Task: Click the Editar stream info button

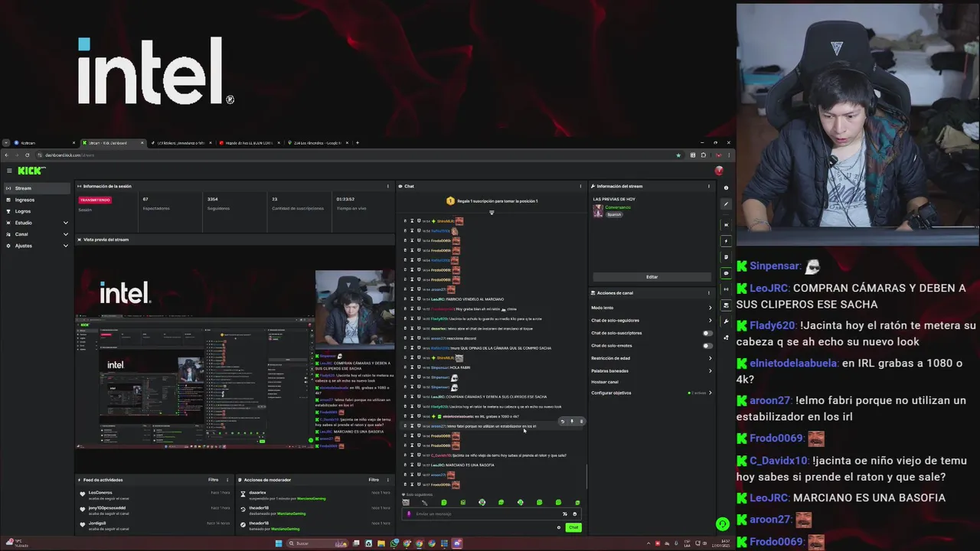Action: (652, 276)
